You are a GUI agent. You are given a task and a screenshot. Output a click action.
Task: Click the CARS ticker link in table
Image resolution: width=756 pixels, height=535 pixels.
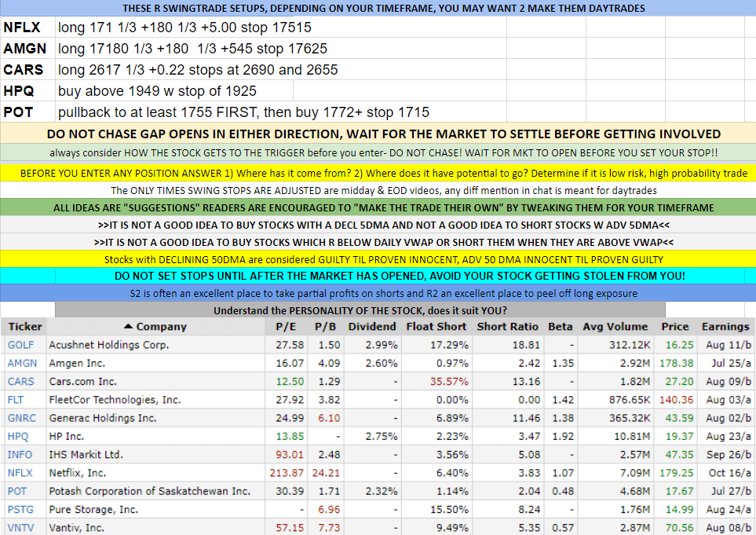pyautogui.click(x=21, y=381)
